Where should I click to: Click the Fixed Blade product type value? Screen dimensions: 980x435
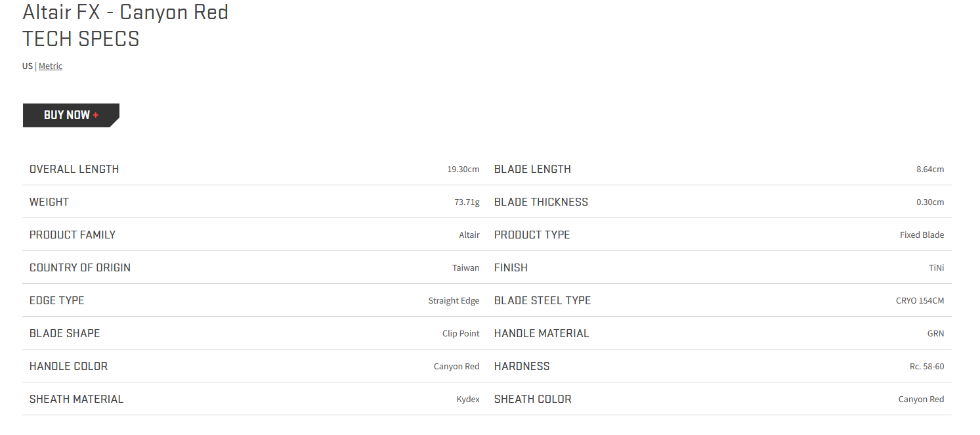pyautogui.click(x=922, y=235)
